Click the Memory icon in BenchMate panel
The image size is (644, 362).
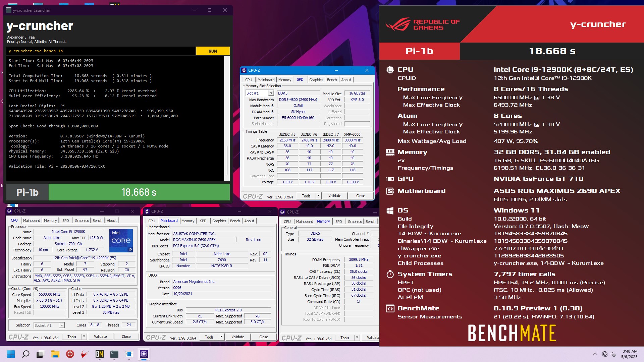(390, 152)
